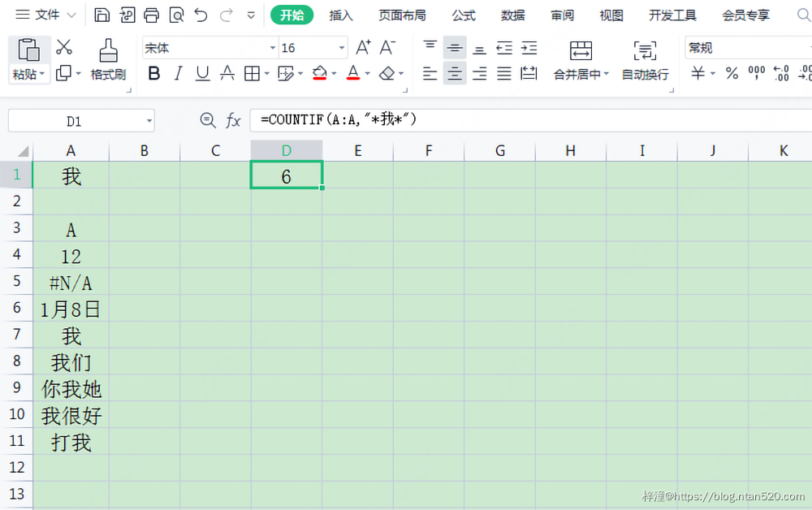Click the red font color A icon

click(353, 73)
